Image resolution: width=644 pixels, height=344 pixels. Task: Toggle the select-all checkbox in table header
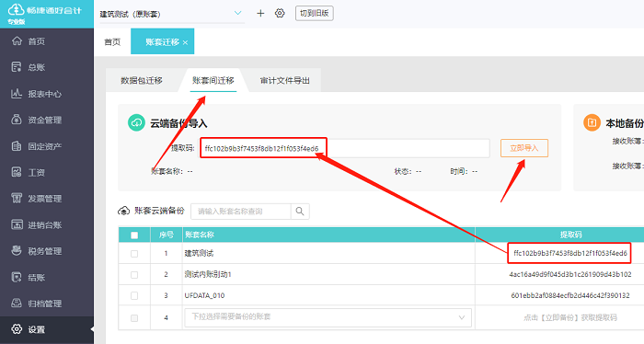134,235
